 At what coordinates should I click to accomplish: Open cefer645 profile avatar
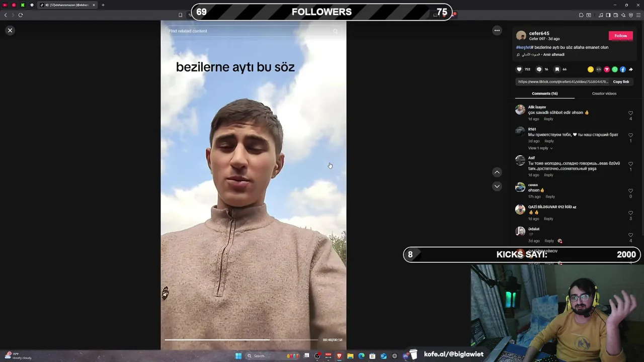click(x=521, y=36)
